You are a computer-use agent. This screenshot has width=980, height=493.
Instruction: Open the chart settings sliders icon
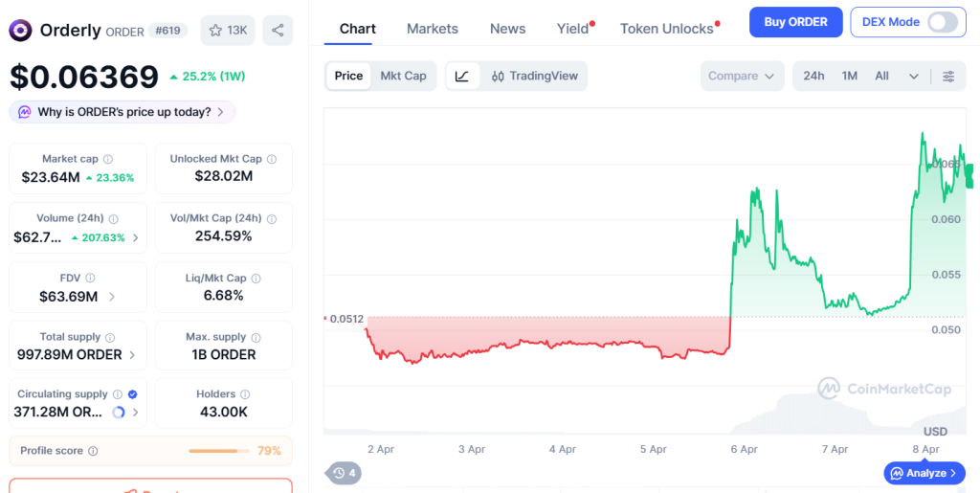pyautogui.click(x=948, y=77)
